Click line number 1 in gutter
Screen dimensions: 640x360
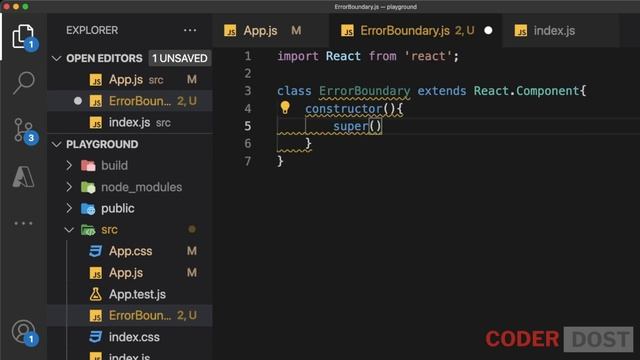pos(248,56)
